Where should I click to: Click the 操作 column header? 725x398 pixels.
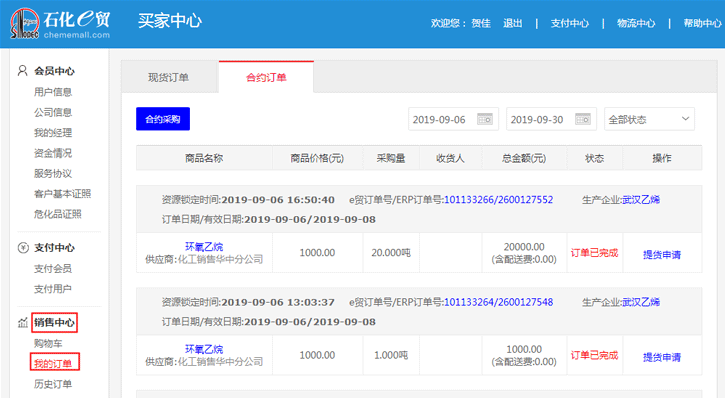coord(662,158)
